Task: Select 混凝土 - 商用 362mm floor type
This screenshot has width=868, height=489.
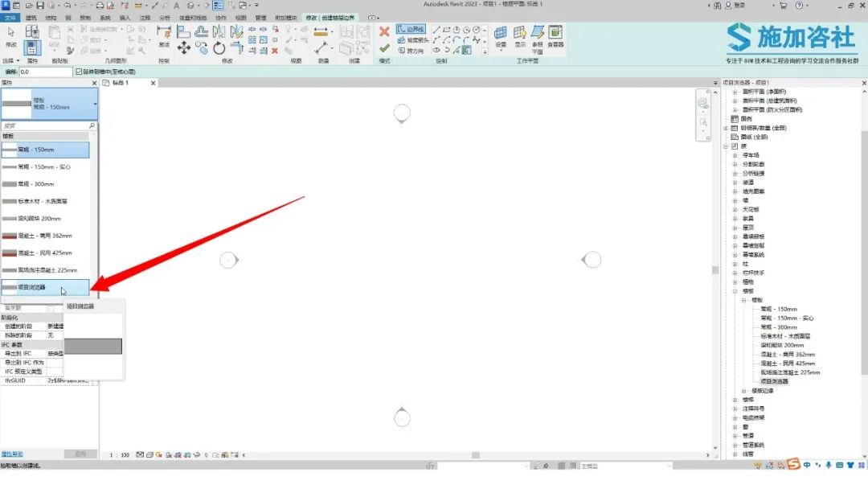Action: point(45,236)
